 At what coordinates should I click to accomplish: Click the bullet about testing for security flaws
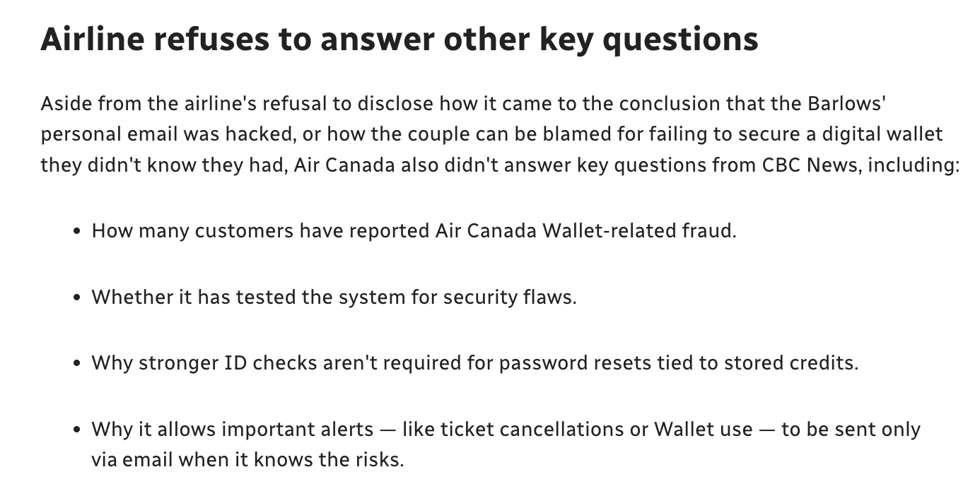point(334,297)
